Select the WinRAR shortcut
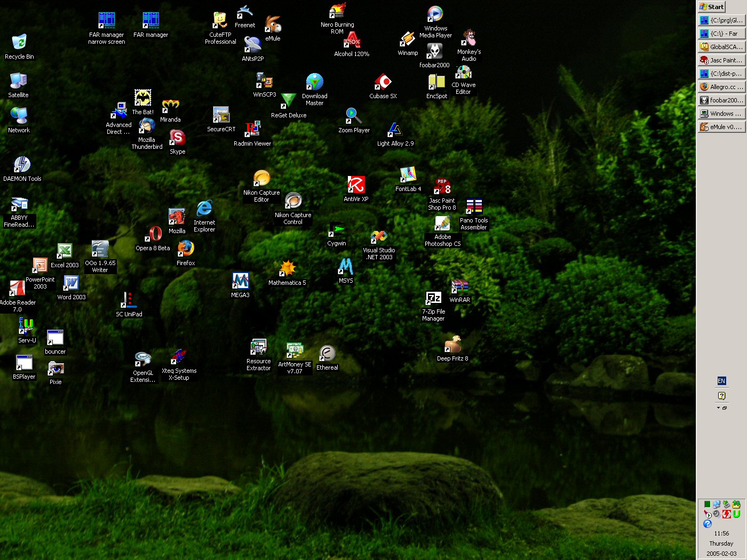The width and height of the screenshot is (747, 560). click(459, 287)
